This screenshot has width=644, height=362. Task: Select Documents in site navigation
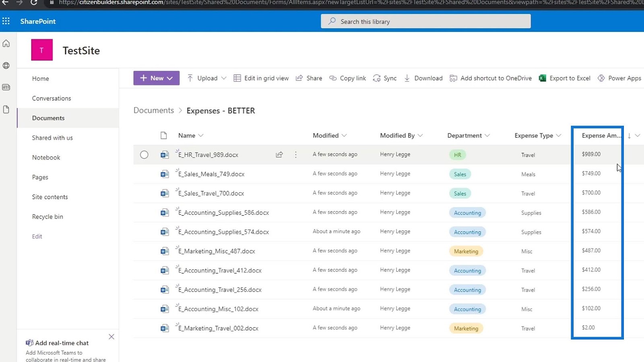coord(48,118)
